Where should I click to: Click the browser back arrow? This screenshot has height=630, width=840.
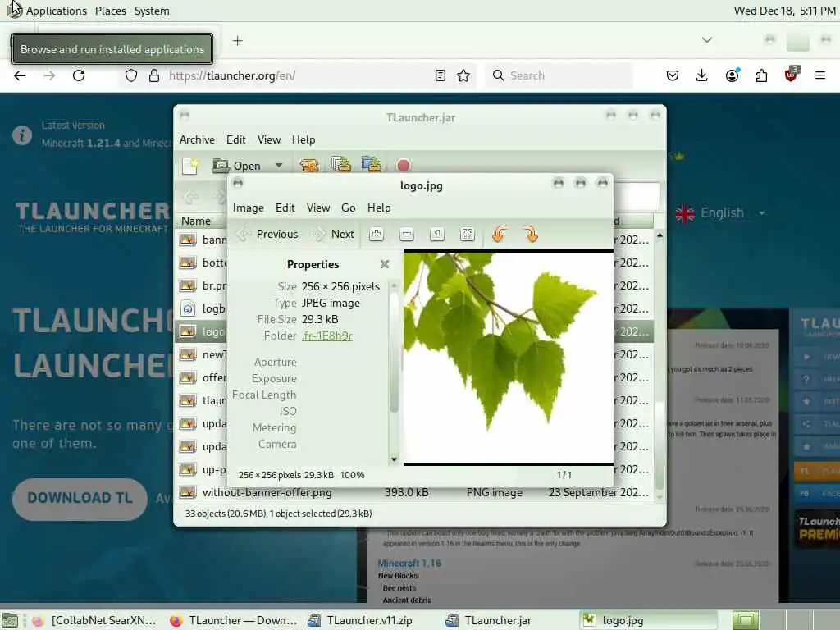[20, 75]
